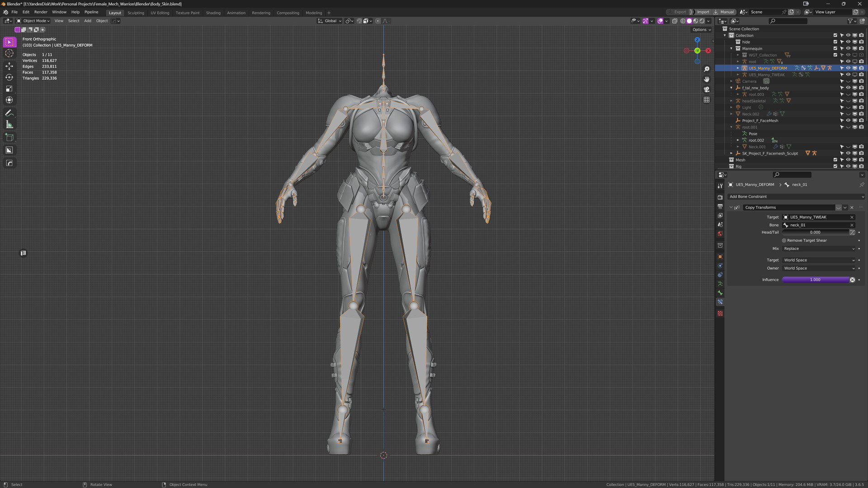This screenshot has height=488, width=868.
Task: Uncheck the Mesh collection checkbox
Action: click(835, 160)
